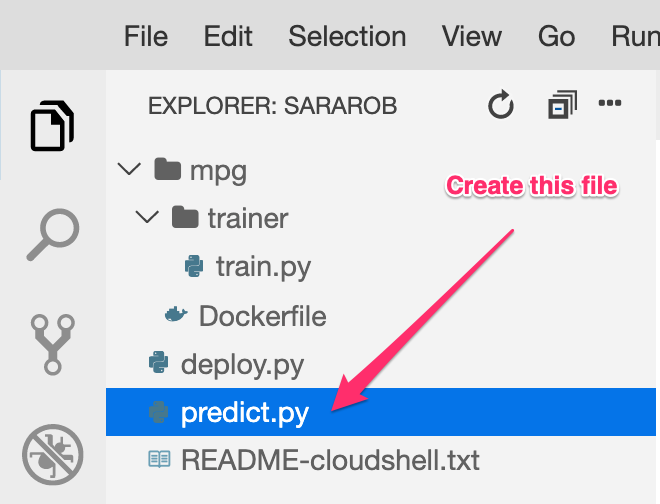
Task: Click Collapse All folders icon
Action: tap(563, 105)
